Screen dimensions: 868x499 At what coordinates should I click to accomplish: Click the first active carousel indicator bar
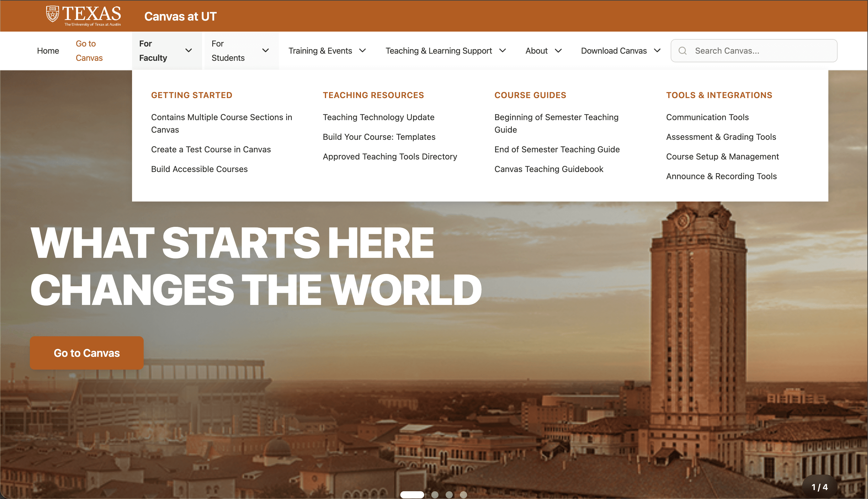pyautogui.click(x=412, y=495)
